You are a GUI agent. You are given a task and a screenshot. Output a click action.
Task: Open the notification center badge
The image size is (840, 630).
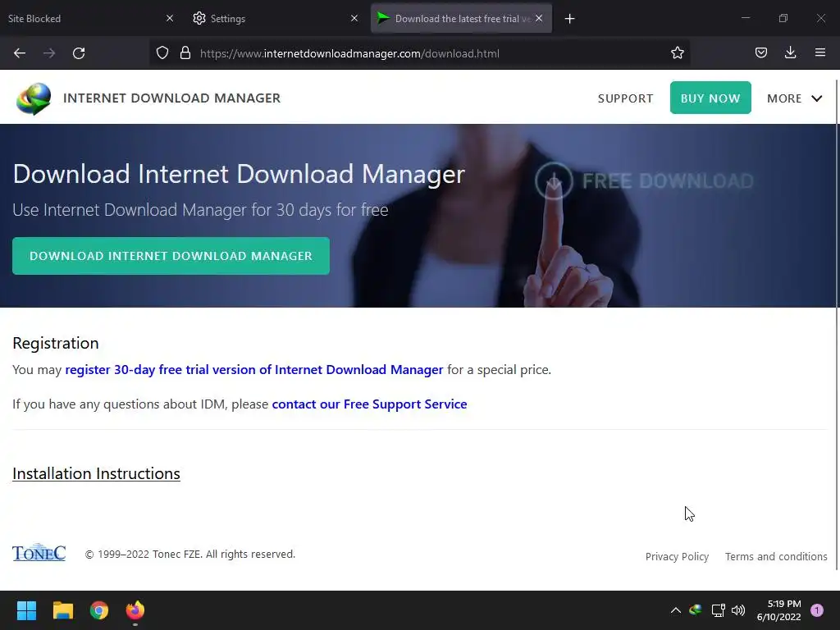point(816,610)
